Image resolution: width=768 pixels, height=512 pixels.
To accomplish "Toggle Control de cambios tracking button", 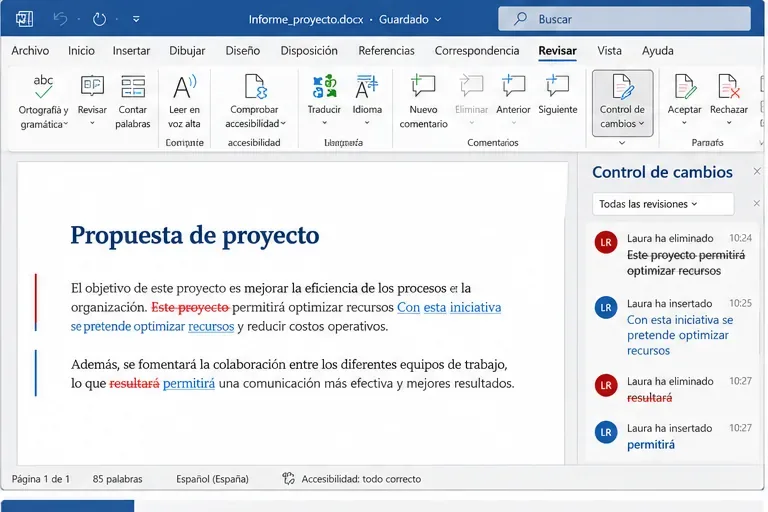I will [x=622, y=103].
